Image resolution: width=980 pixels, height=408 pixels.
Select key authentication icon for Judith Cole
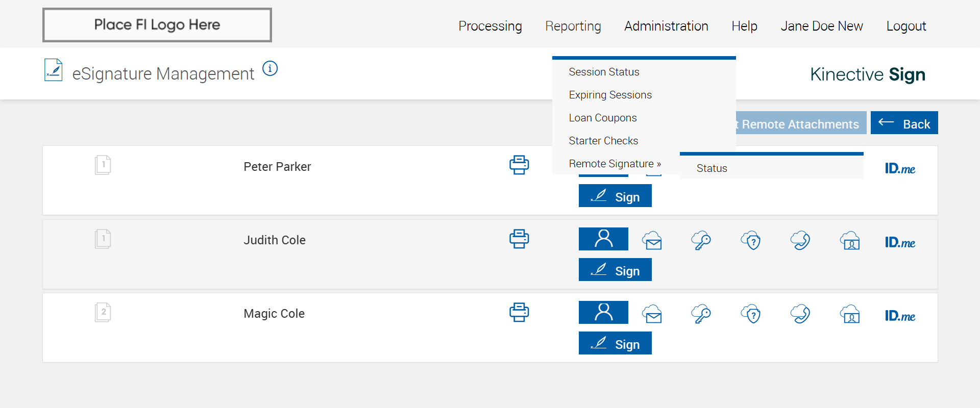701,240
